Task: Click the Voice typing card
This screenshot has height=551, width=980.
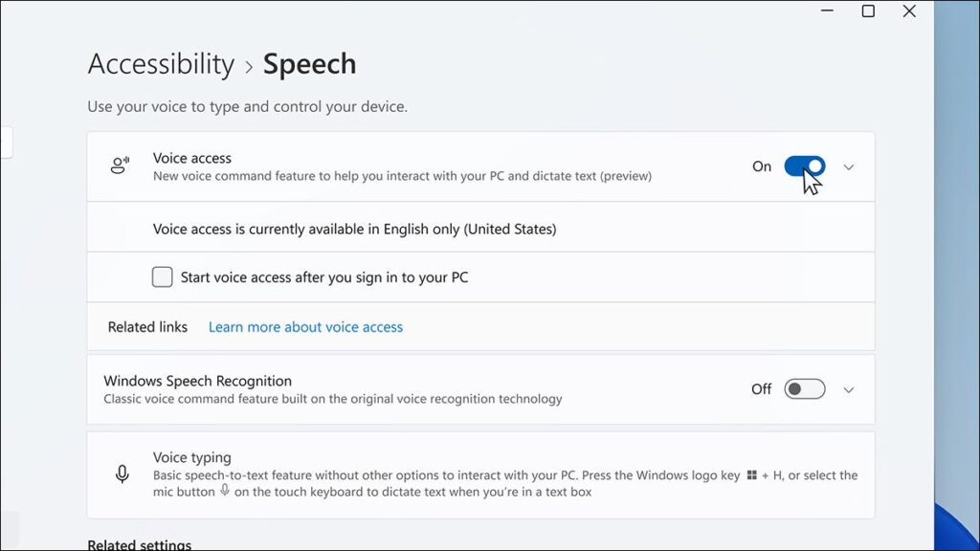Action: (480, 474)
